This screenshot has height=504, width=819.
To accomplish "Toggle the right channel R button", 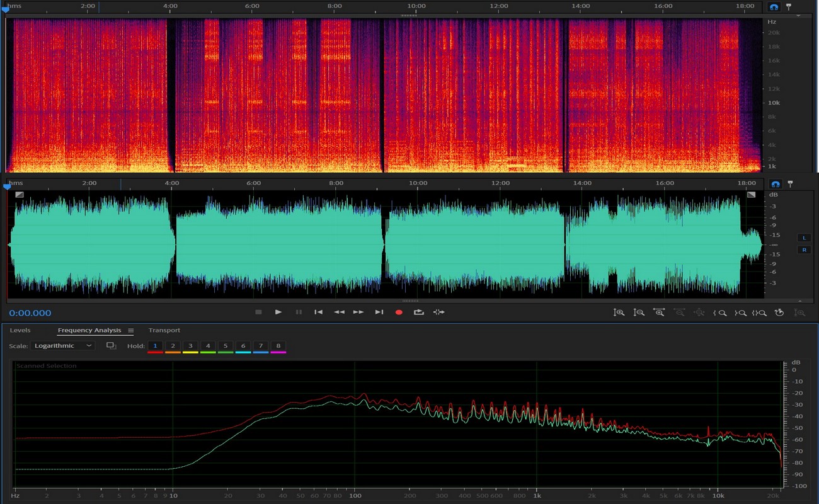I will coord(804,250).
